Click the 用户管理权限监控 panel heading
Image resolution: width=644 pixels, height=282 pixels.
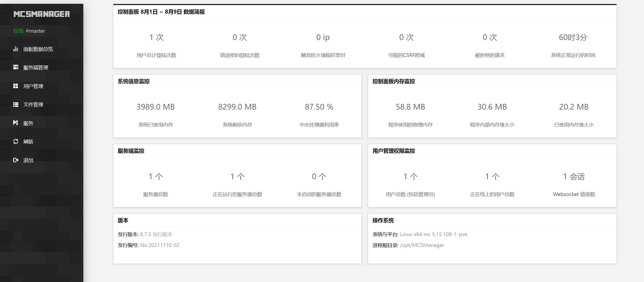point(394,151)
